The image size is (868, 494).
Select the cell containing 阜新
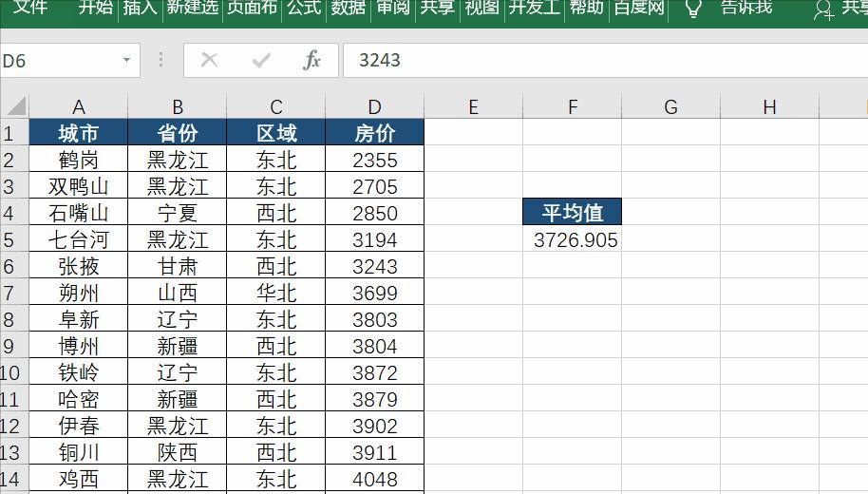pyautogui.click(x=79, y=319)
